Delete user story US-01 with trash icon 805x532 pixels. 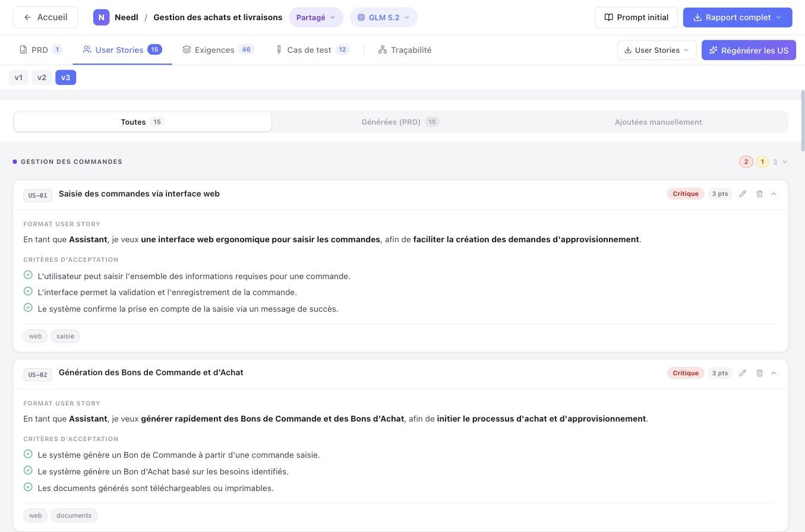pos(759,194)
